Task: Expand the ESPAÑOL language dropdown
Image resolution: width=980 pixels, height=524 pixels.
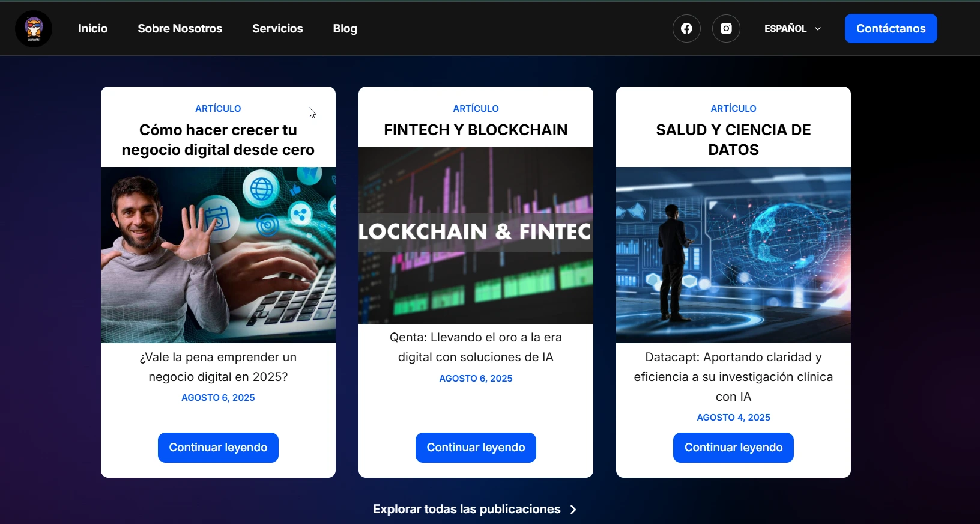Action: (x=785, y=29)
